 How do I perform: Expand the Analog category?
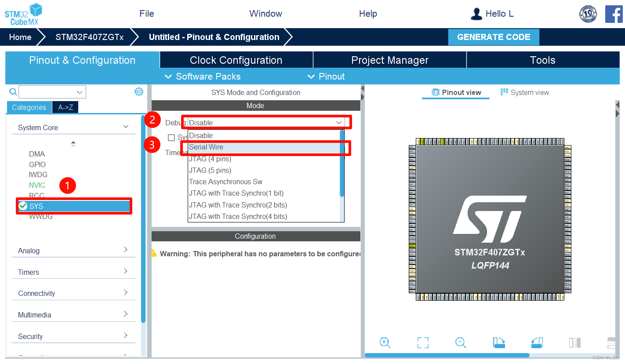[x=73, y=251]
